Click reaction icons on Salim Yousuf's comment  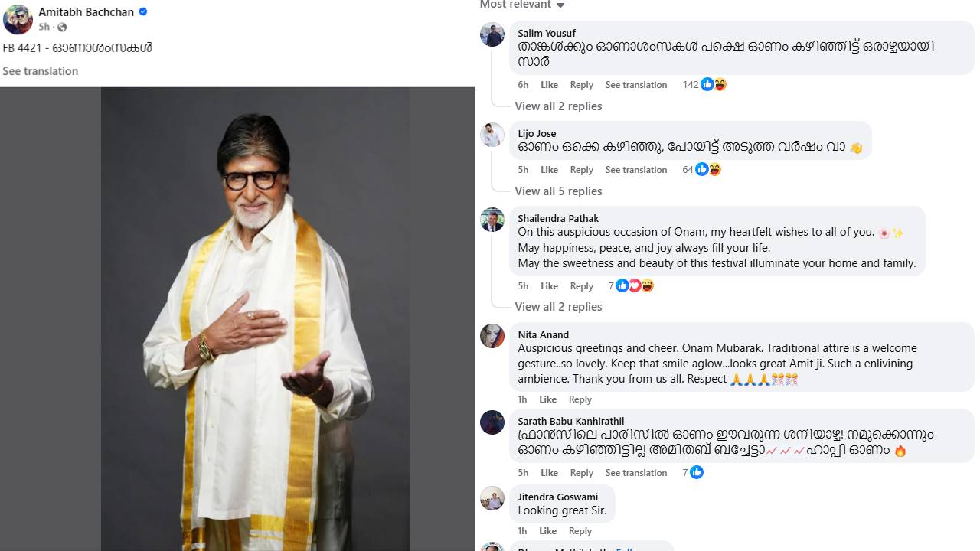click(x=714, y=85)
